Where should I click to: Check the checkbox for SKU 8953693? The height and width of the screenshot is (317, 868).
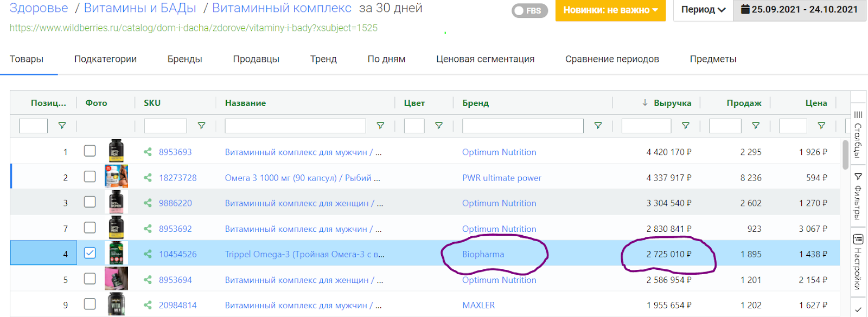(x=90, y=151)
